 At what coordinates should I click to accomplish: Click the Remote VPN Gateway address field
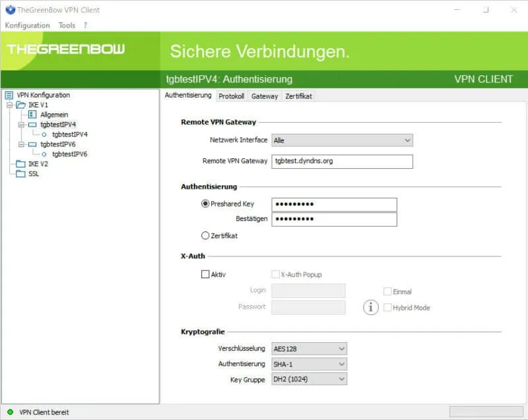[x=342, y=162]
